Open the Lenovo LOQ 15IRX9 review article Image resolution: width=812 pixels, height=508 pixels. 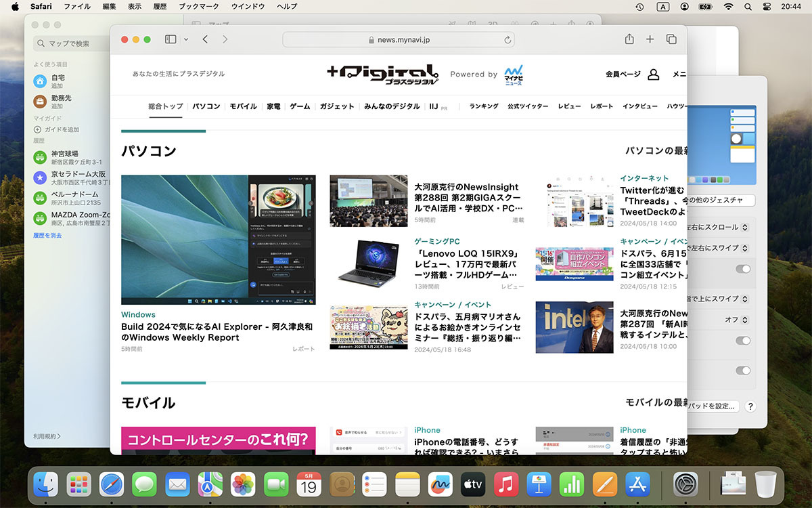click(466, 264)
